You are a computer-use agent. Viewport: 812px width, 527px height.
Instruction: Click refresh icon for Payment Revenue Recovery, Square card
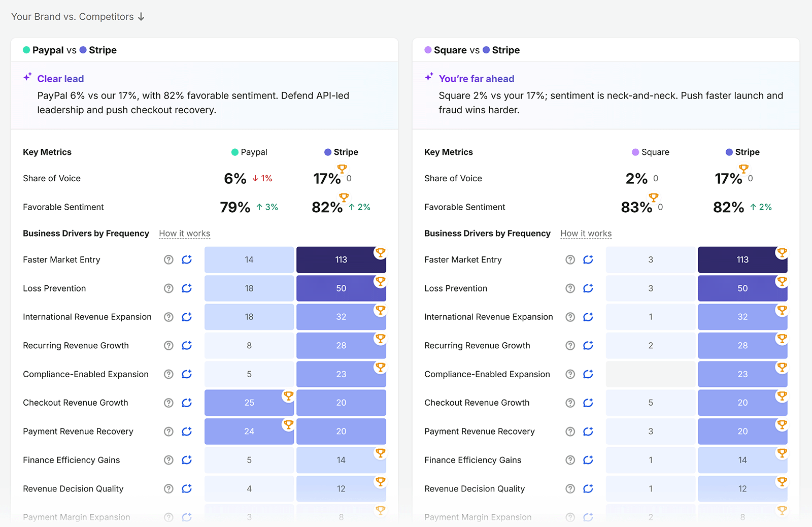click(x=588, y=432)
